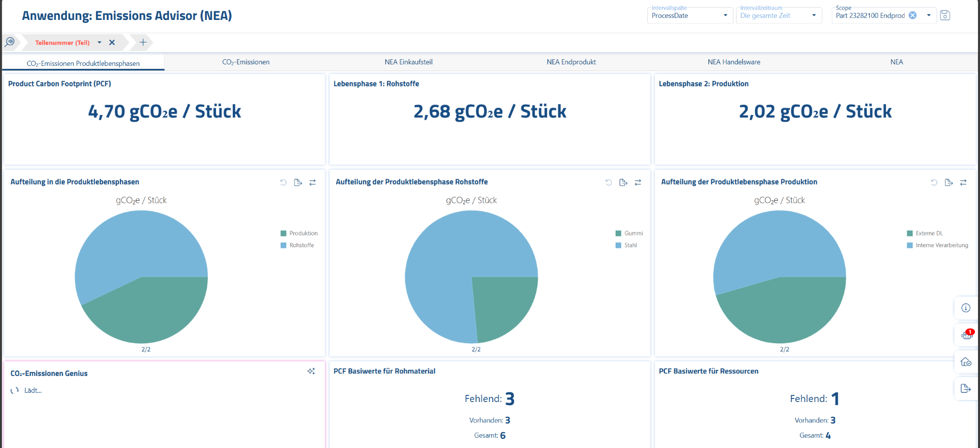Open the Teilenummer (Teil) filter dropdown arrow
The height and width of the screenshot is (448, 980).
(100, 42)
